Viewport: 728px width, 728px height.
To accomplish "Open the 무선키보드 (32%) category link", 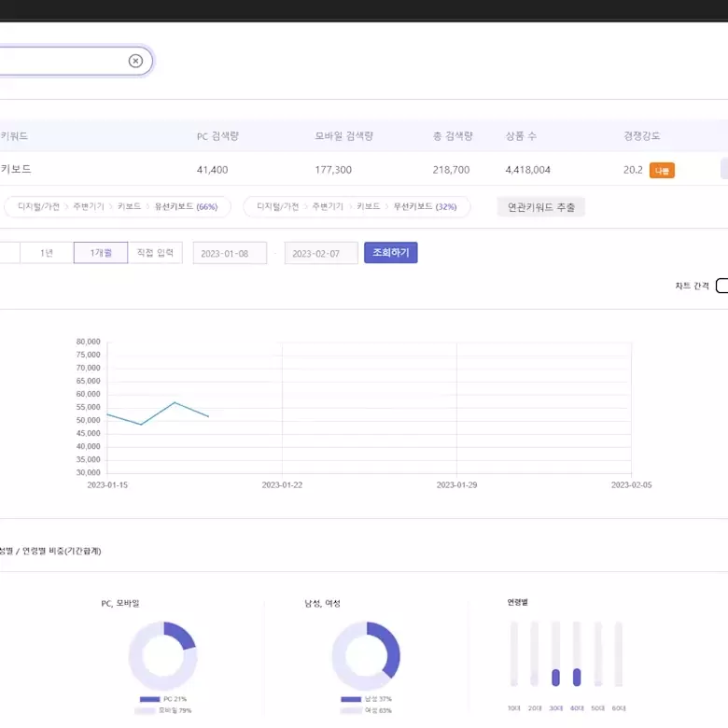I will coord(425,207).
